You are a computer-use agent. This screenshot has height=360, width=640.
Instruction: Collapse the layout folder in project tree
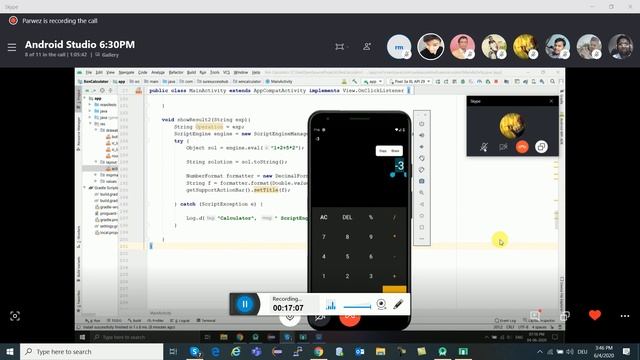coord(96,162)
